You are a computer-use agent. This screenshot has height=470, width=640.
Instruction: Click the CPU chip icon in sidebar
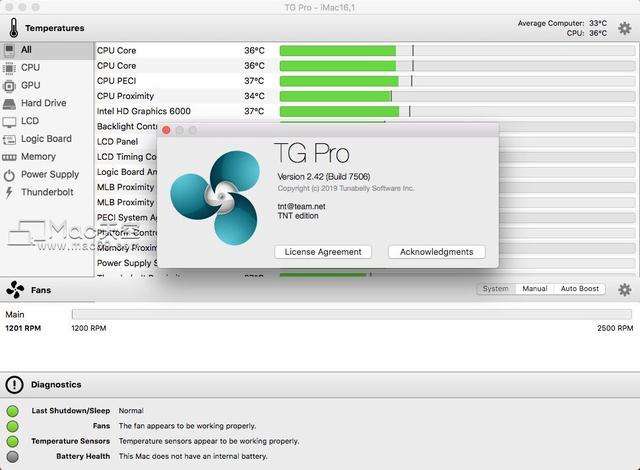tap(9, 68)
